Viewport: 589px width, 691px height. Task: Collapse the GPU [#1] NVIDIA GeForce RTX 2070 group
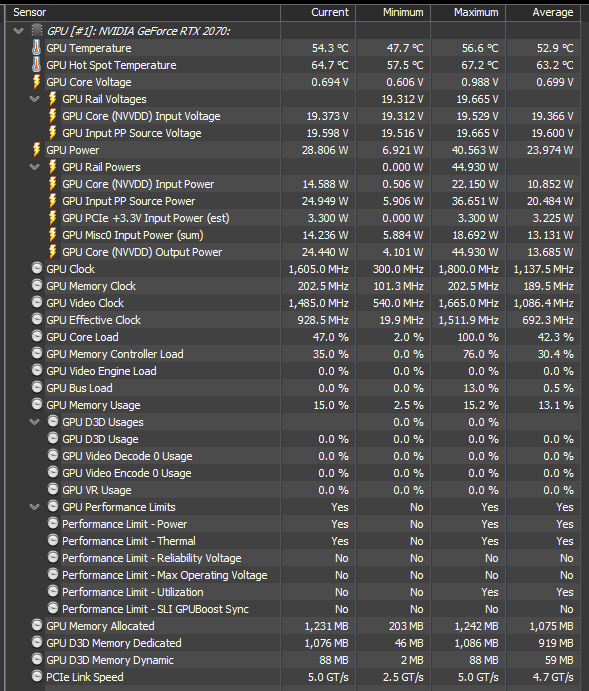tap(19, 31)
